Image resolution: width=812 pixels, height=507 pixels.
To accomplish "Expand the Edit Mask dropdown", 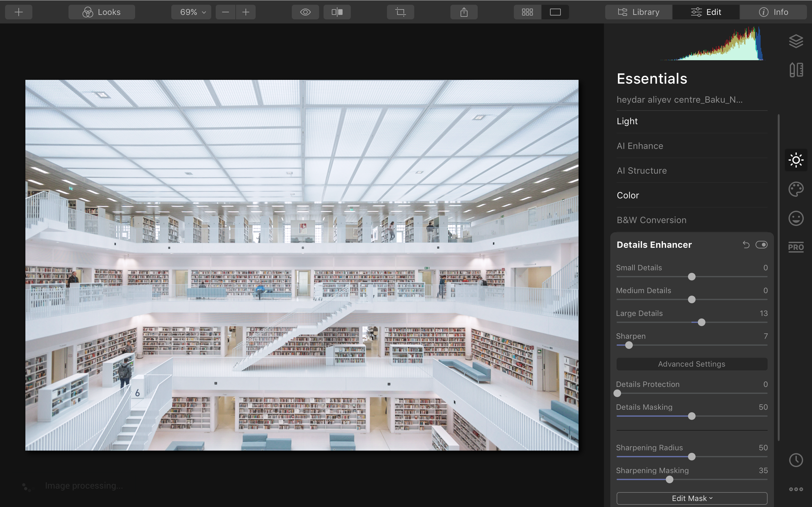I will click(691, 498).
